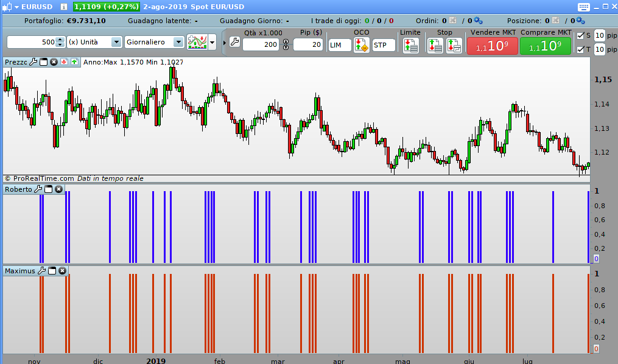This screenshot has height=364, width=618.
Task: Click the S pip distance field
Action: [600, 35]
